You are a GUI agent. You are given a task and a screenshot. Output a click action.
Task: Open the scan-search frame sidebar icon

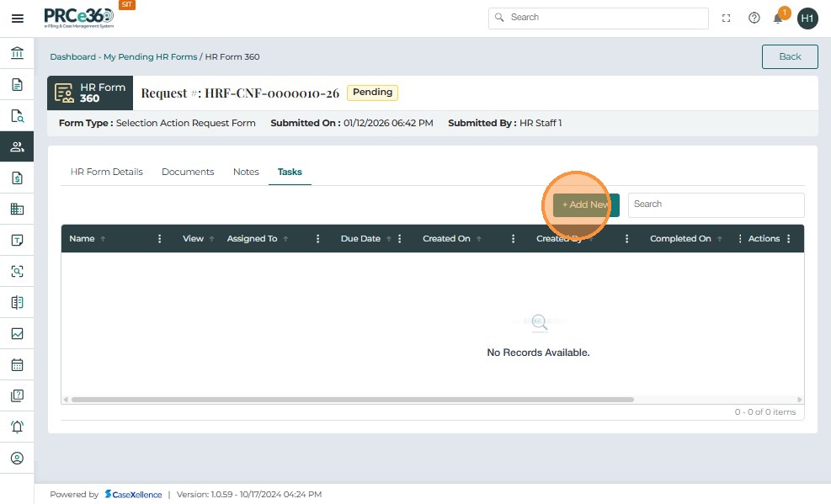(17, 272)
